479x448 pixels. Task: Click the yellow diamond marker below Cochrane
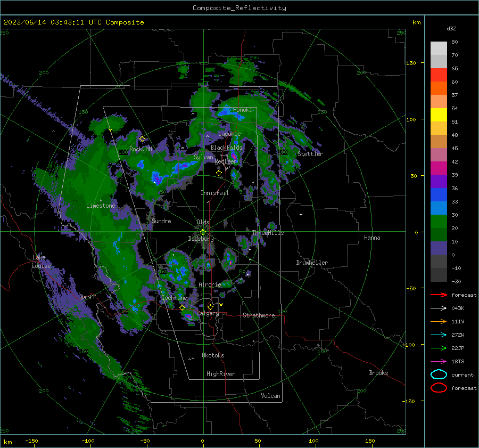183,307
